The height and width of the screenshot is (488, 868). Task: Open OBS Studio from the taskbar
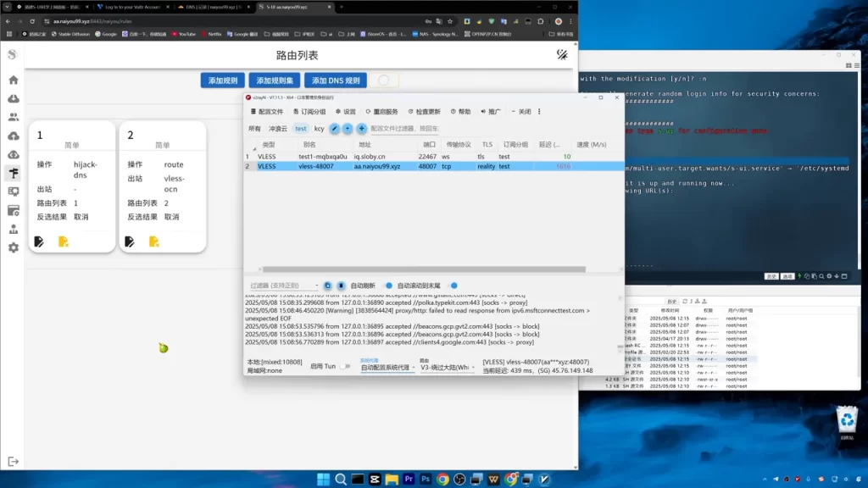point(459,480)
